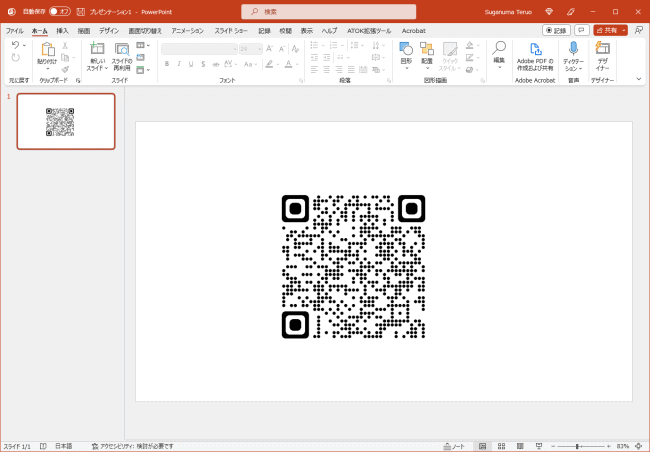
Task: Open Font Color swatch button
Action: (x=289, y=64)
